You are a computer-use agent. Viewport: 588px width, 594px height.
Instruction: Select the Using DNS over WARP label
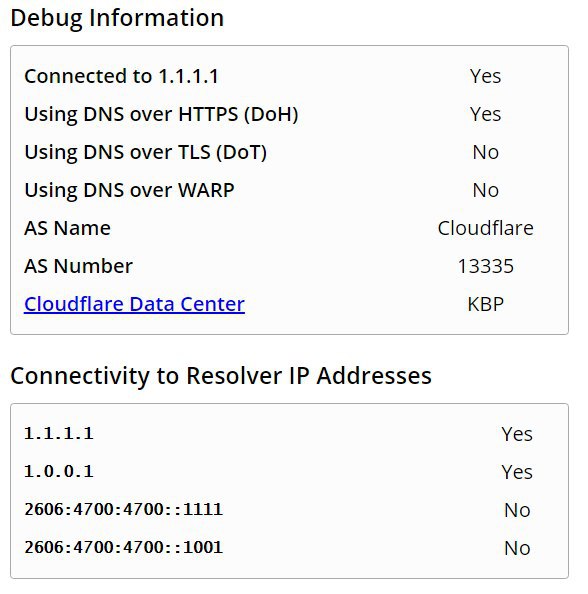(x=129, y=190)
